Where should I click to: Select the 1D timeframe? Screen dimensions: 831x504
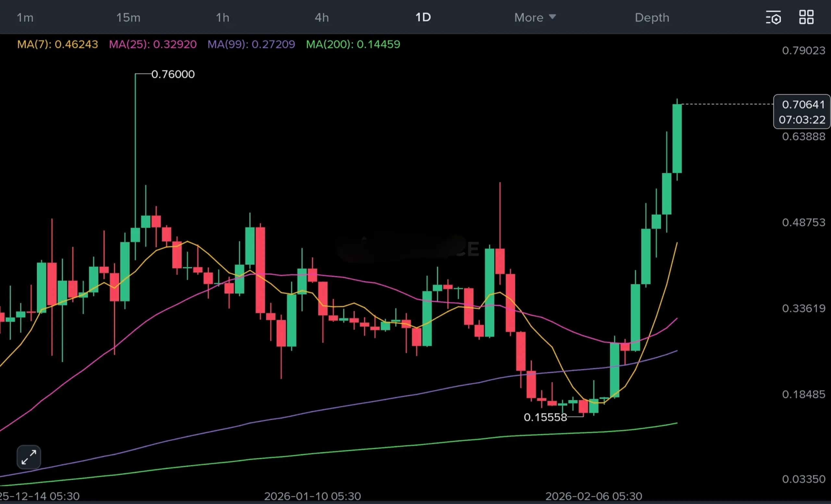pyautogui.click(x=423, y=18)
